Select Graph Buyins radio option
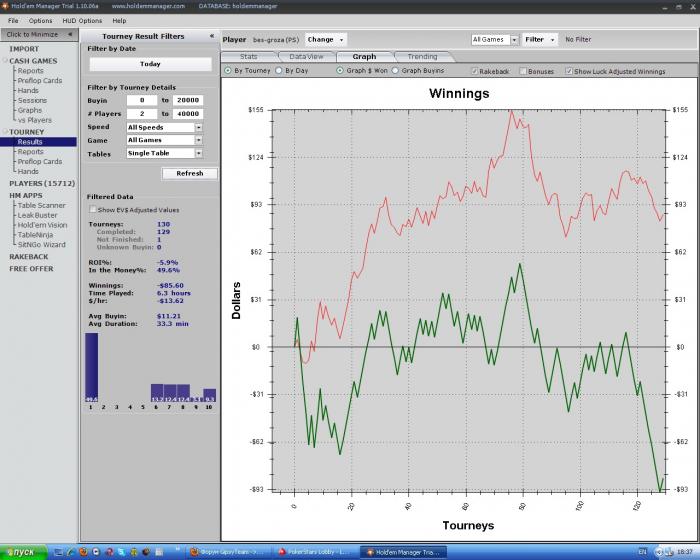Screen dimensions: 700x560 coord(395,71)
